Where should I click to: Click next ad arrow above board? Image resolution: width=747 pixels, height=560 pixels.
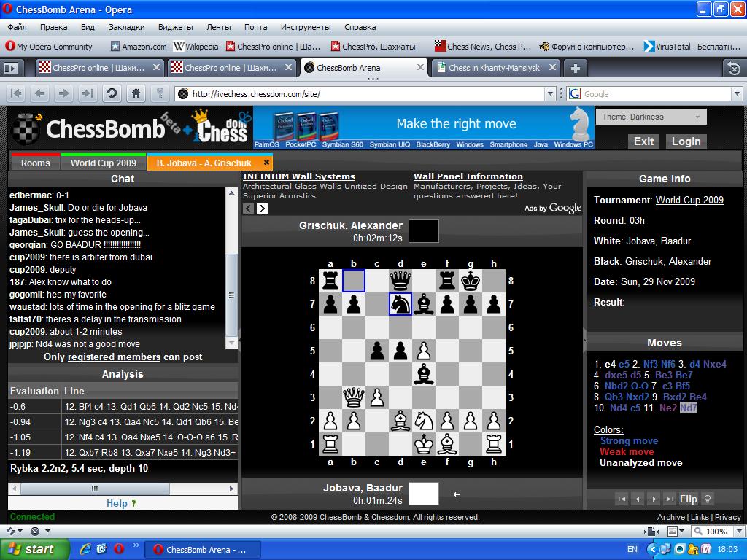coord(262,209)
